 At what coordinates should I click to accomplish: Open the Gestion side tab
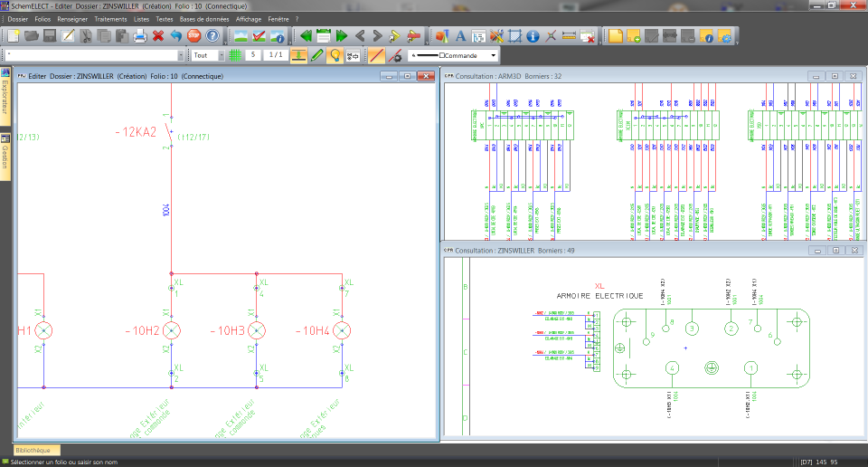5,157
